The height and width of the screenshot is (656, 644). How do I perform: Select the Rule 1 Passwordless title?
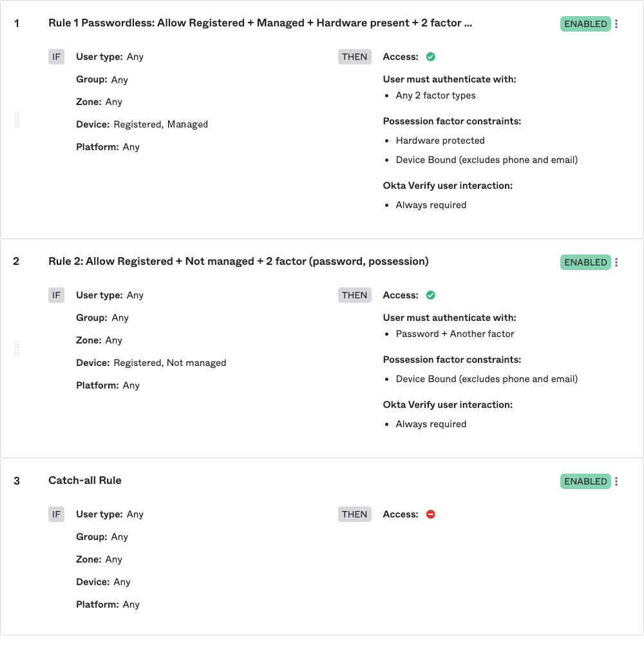click(x=260, y=23)
